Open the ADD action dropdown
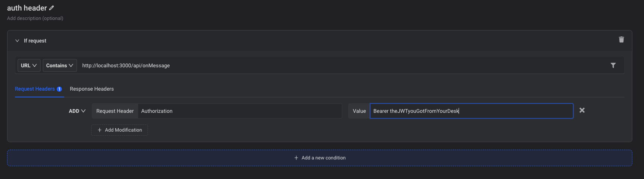 pos(77,111)
